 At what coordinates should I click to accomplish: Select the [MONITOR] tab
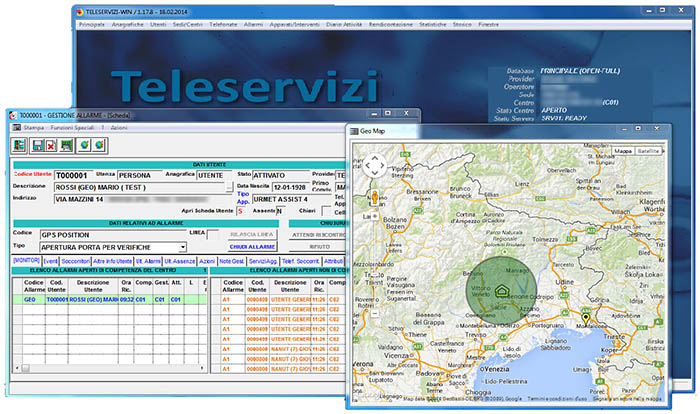point(26,260)
